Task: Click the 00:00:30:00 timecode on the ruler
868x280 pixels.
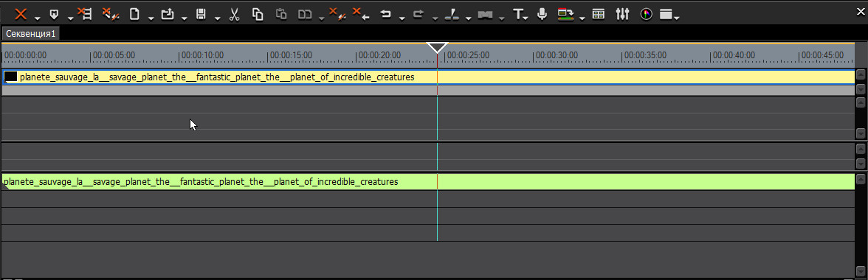Action: point(557,55)
